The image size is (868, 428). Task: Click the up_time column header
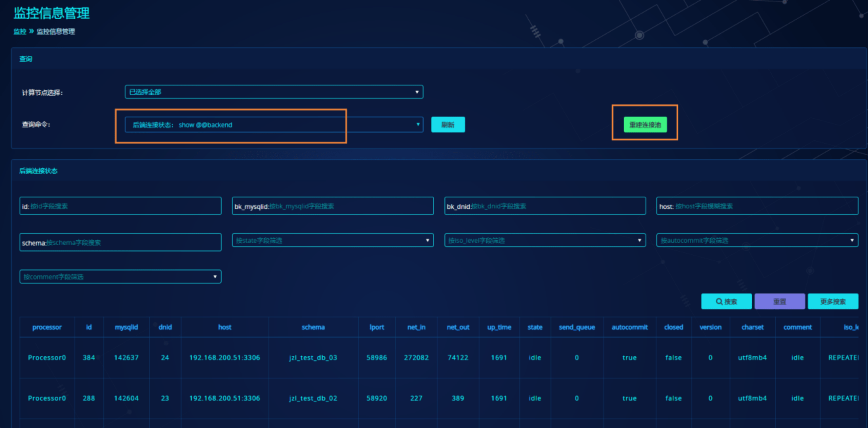[x=499, y=327]
